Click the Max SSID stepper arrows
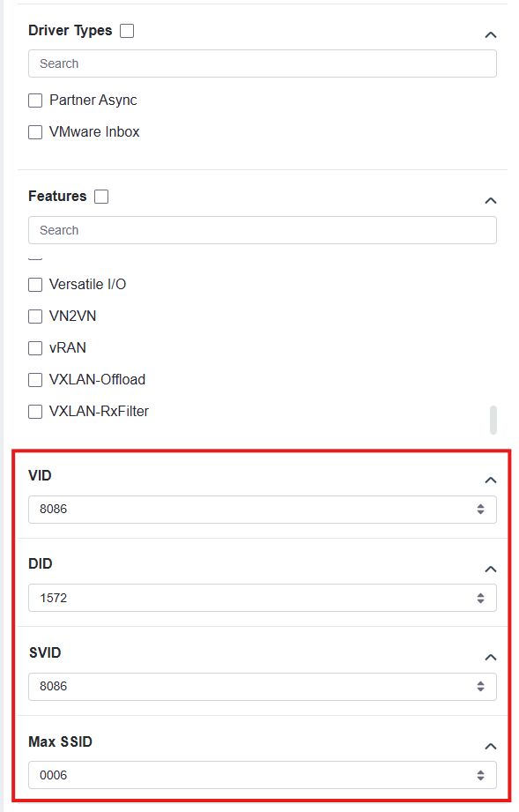 (x=482, y=775)
